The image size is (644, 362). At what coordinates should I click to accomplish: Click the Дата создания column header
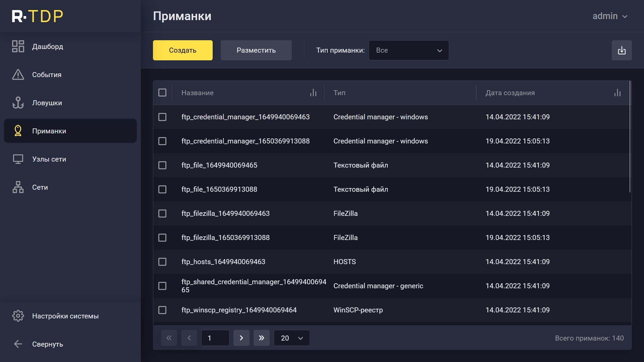tap(510, 93)
